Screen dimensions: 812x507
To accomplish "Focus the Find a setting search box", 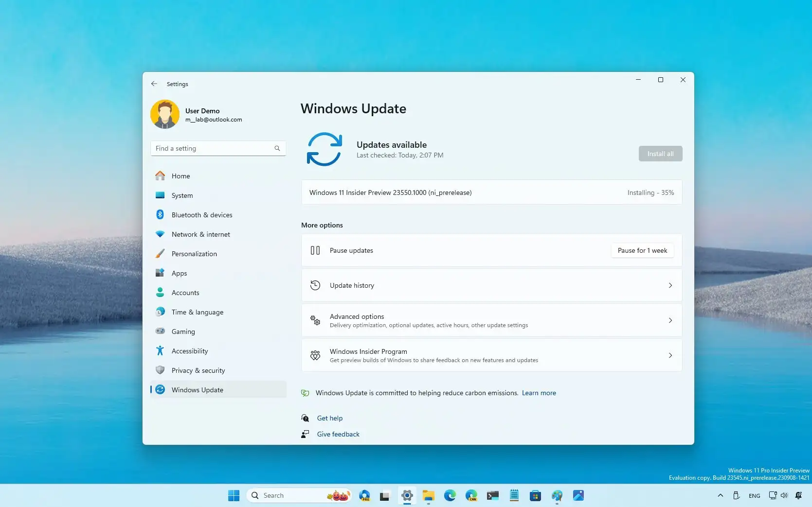I will point(218,148).
